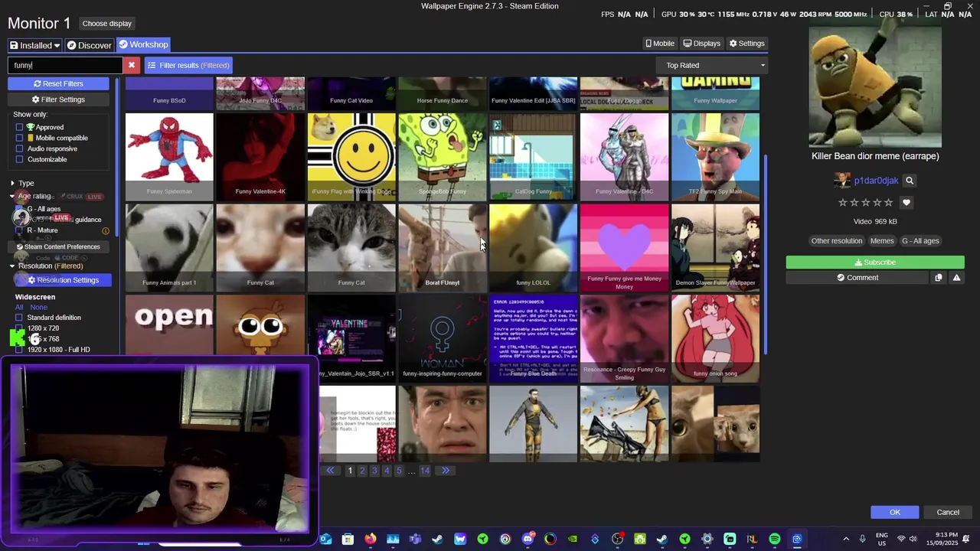The width and height of the screenshot is (980, 551).
Task: Open Spotify from the taskbar
Action: pyautogui.click(x=774, y=539)
